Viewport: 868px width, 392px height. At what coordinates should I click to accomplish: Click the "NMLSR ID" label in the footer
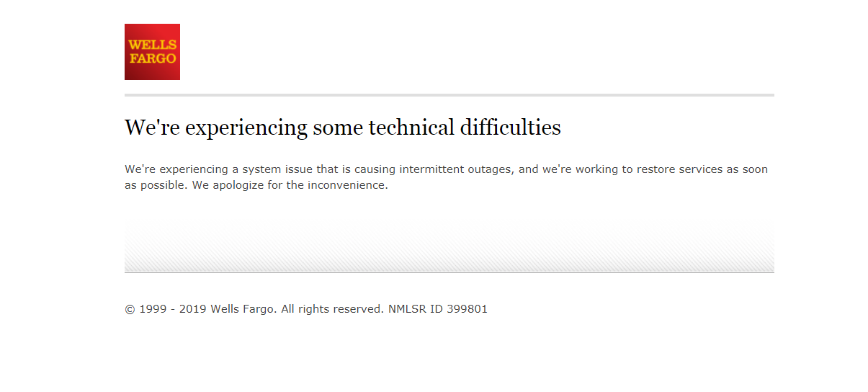click(416, 309)
